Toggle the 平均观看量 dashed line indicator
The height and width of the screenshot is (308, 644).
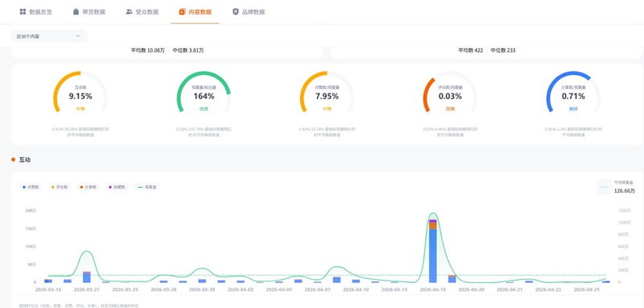click(604, 187)
